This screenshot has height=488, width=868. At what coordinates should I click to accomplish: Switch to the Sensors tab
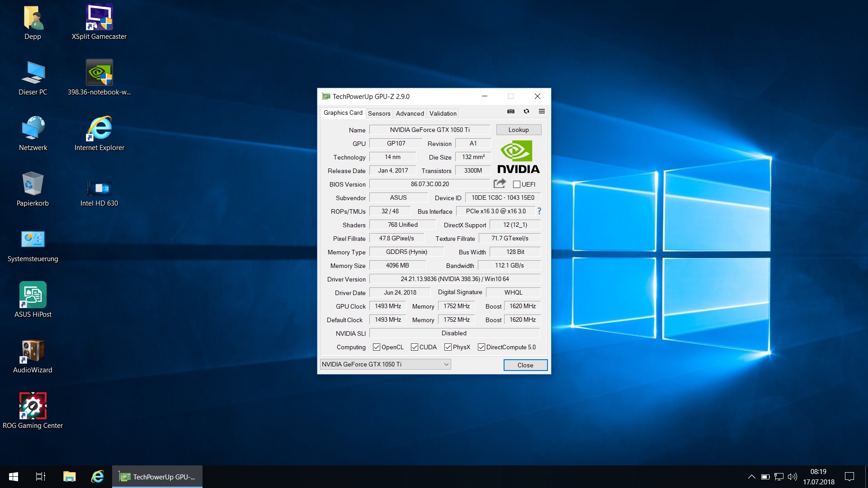click(x=379, y=113)
